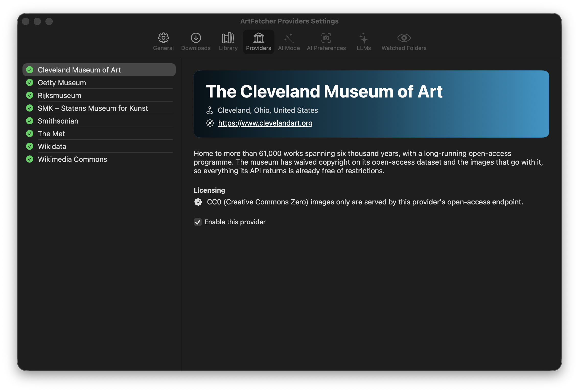Screen dimensions: 579x392
Task: Open the Watched Folders eye icon
Action: [x=404, y=38]
